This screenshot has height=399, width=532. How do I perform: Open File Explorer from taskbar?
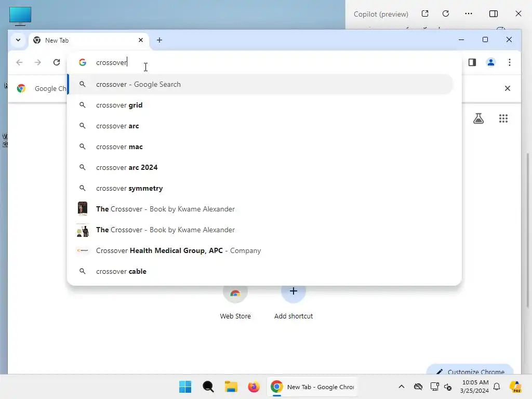[x=231, y=387]
